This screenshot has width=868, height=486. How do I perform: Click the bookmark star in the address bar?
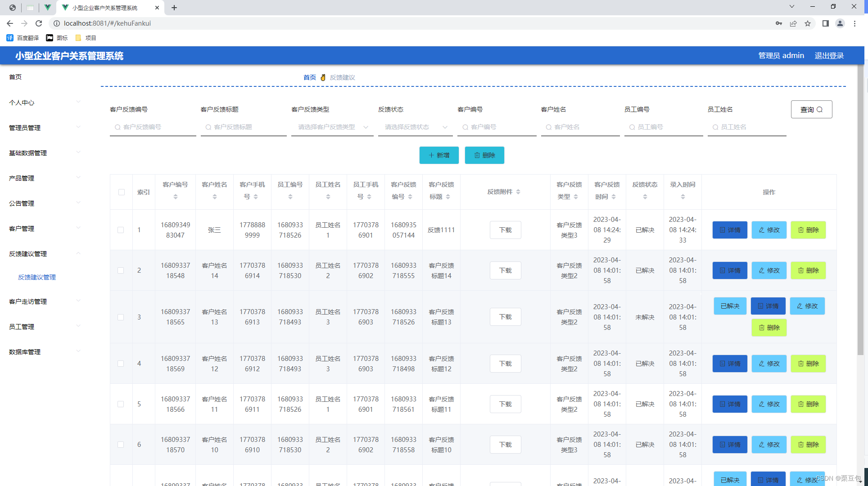[808, 23]
